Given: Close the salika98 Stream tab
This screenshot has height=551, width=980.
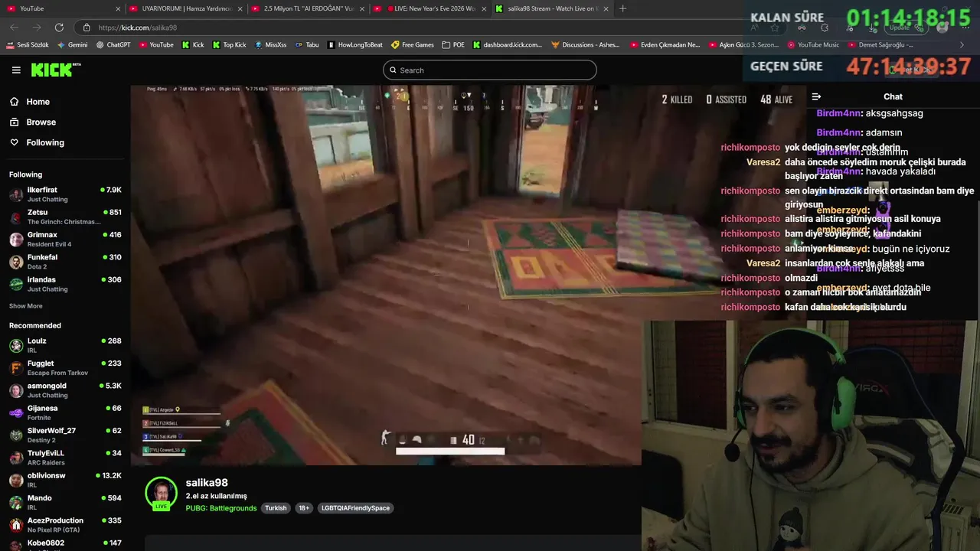Looking at the screenshot, I should [606, 8].
